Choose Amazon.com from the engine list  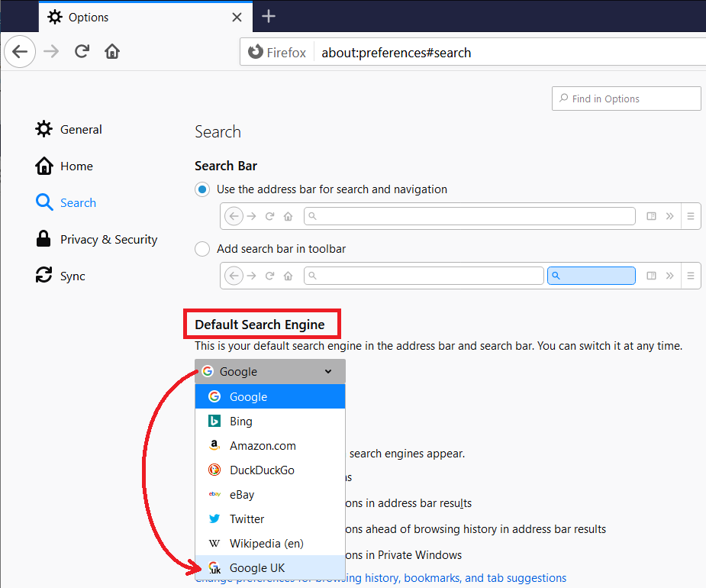click(270, 446)
